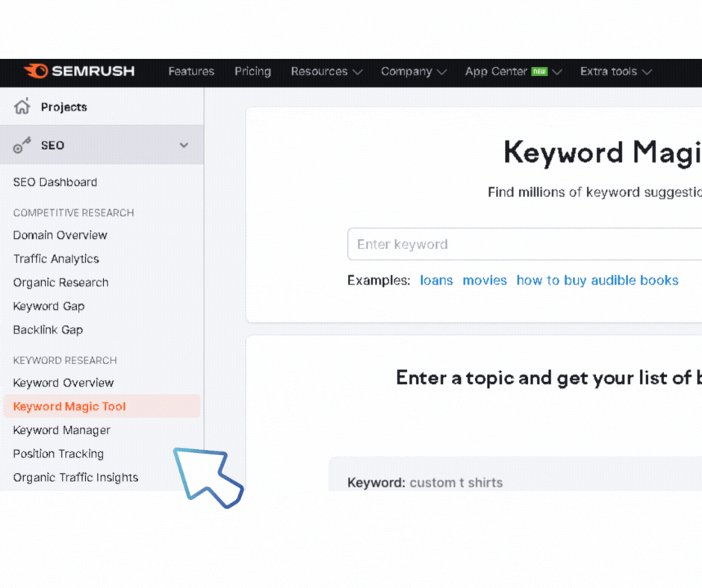Go to the Pricing page
The height and width of the screenshot is (588, 702).
pos(253,72)
